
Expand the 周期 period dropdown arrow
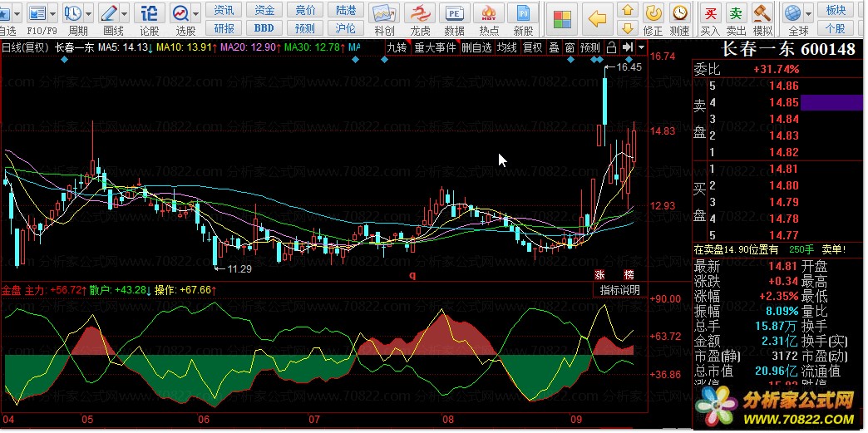click(89, 13)
